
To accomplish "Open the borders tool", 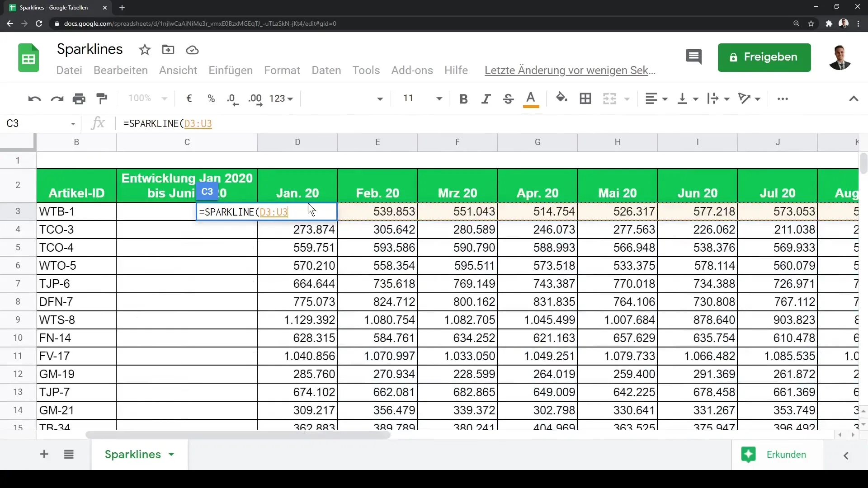I will click(585, 99).
